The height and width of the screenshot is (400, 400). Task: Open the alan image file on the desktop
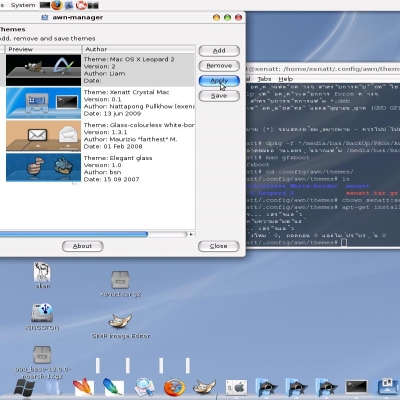pos(42,275)
